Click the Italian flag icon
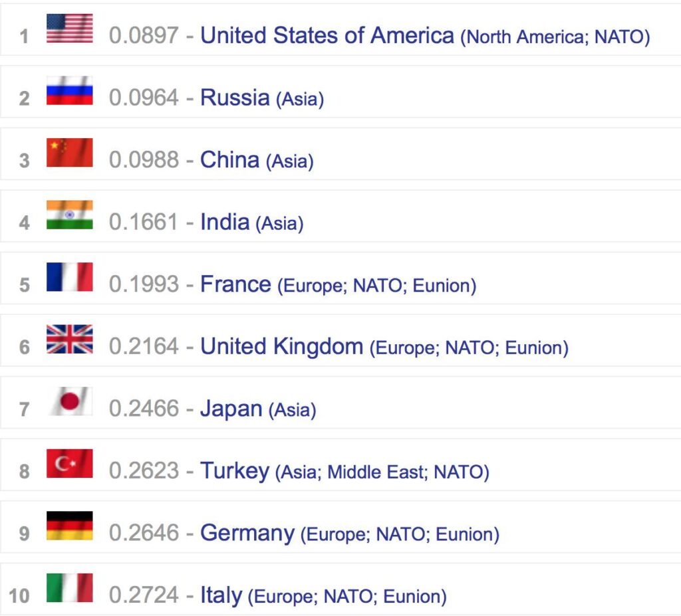The height and width of the screenshot is (616, 681). pos(69,588)
